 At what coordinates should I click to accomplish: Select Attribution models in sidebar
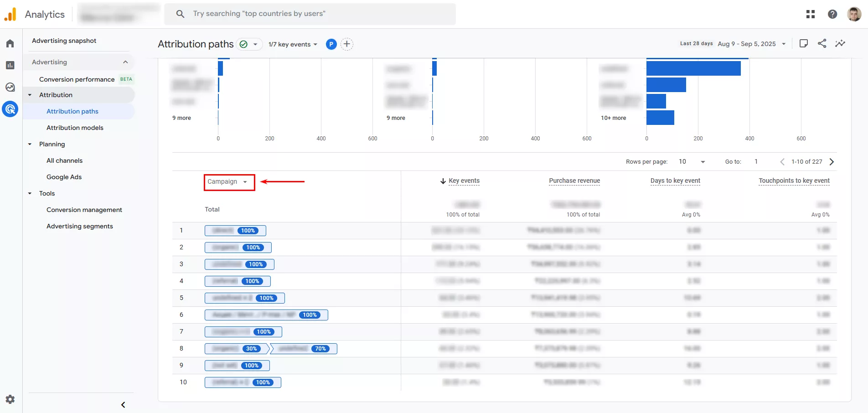pyautogui.click(x=75, y=128)
